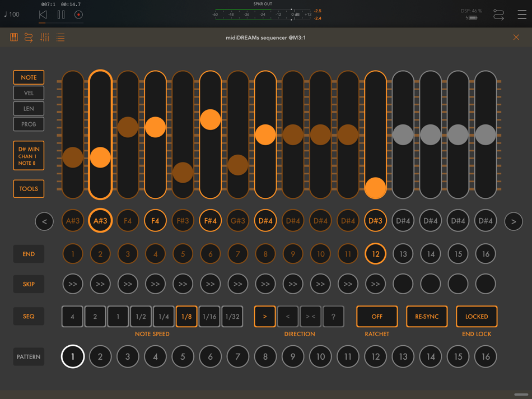The height and width of the screenshot is (399, 532).
Task: Open the mixer sliders icon
Action: (44, 38)
